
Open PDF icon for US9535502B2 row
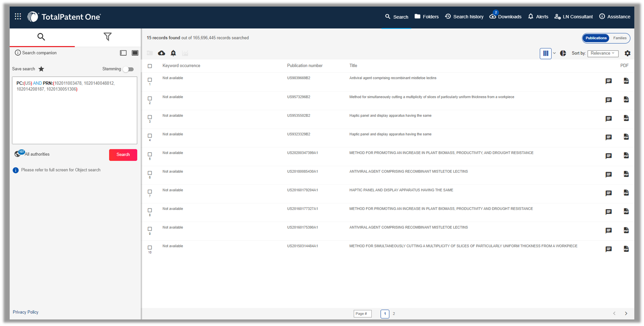[x=626, y=118]
